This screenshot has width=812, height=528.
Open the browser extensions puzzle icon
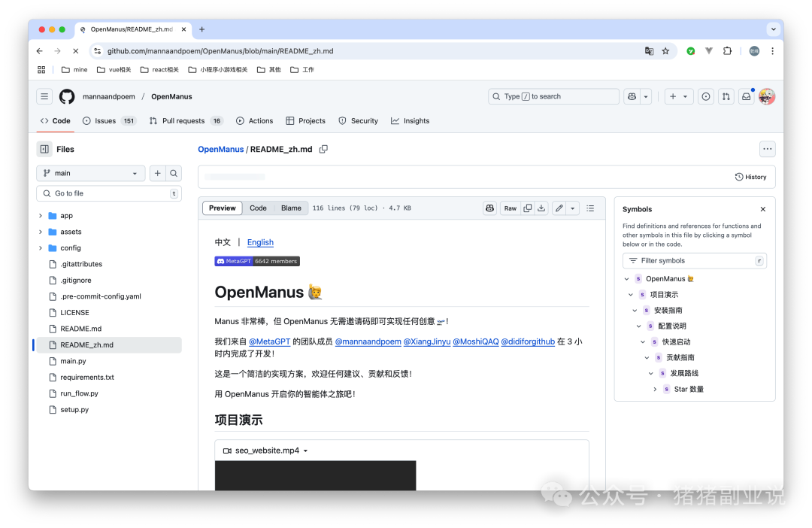coord(727,51)
